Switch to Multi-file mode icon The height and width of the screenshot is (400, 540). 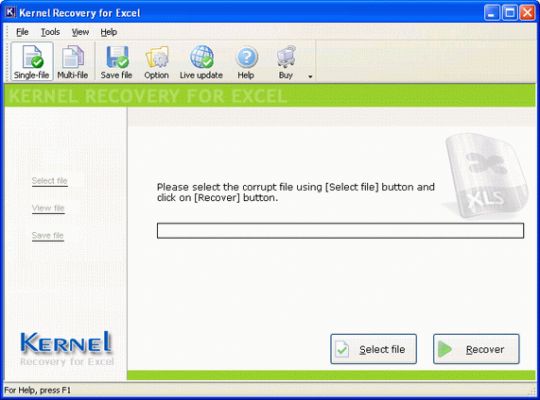73,61
